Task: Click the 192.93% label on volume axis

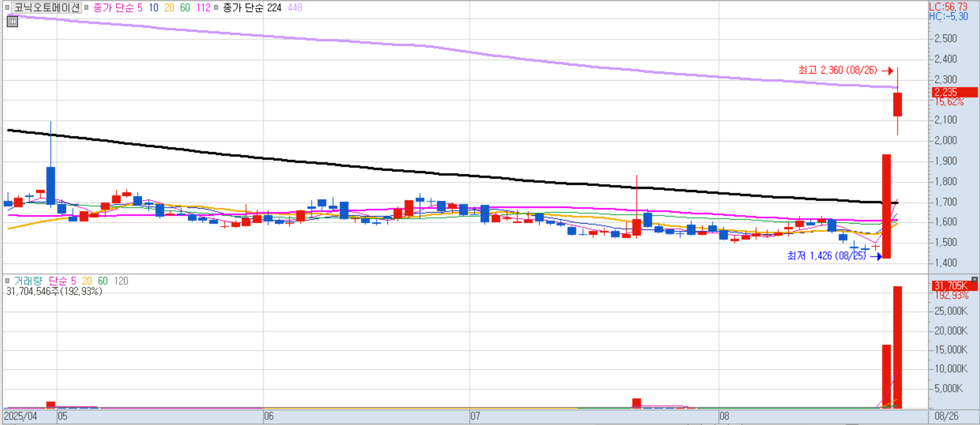Action: click(952, 295)
